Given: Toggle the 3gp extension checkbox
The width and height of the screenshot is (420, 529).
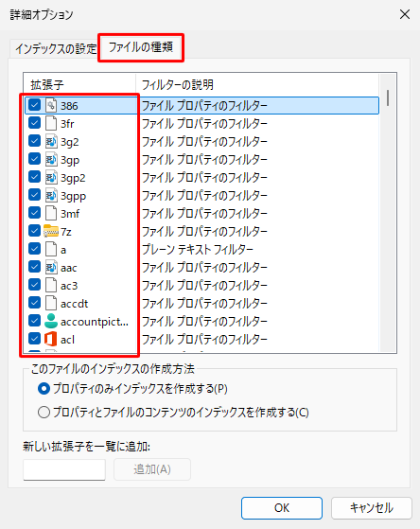Looking at the screenshot, I should pos(34,159).
